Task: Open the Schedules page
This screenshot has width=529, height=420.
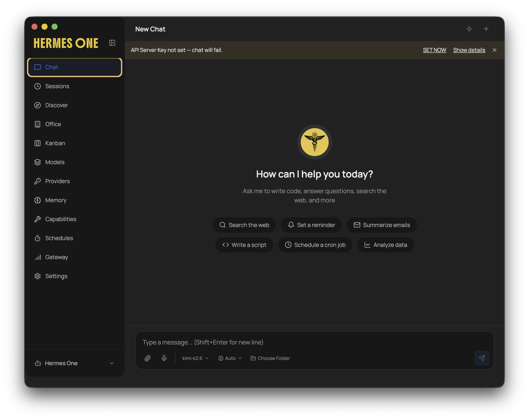Action: pyautogui.click(x=75, y=238)
